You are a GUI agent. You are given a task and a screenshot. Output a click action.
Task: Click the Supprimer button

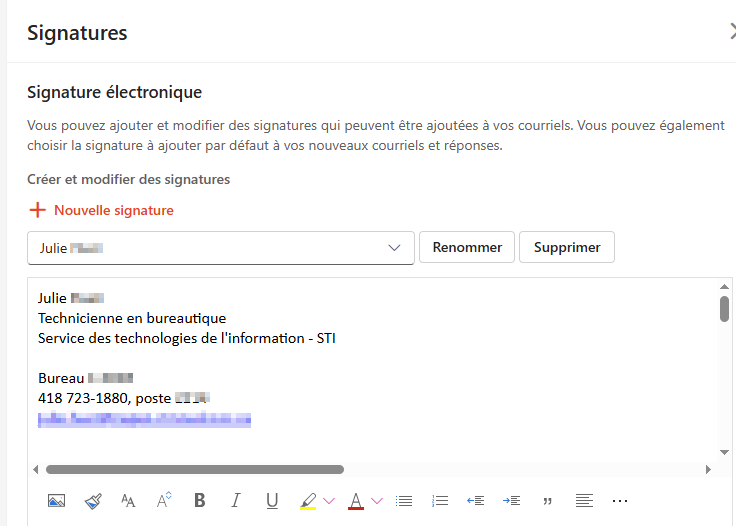coord(567,247)
